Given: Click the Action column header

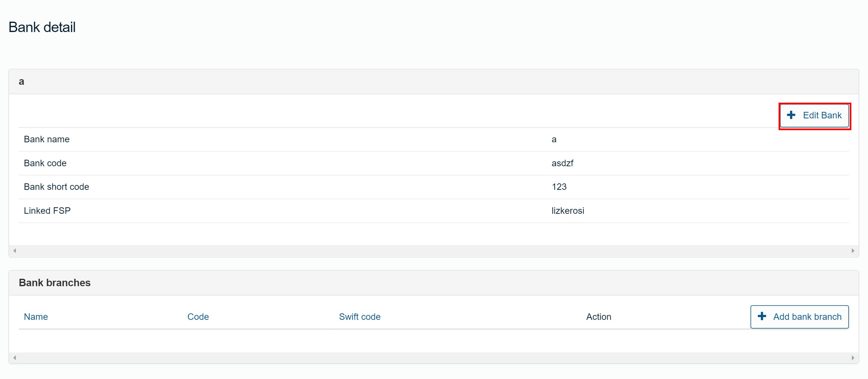Looking at the screenshot, I should (x=598, y=317).
